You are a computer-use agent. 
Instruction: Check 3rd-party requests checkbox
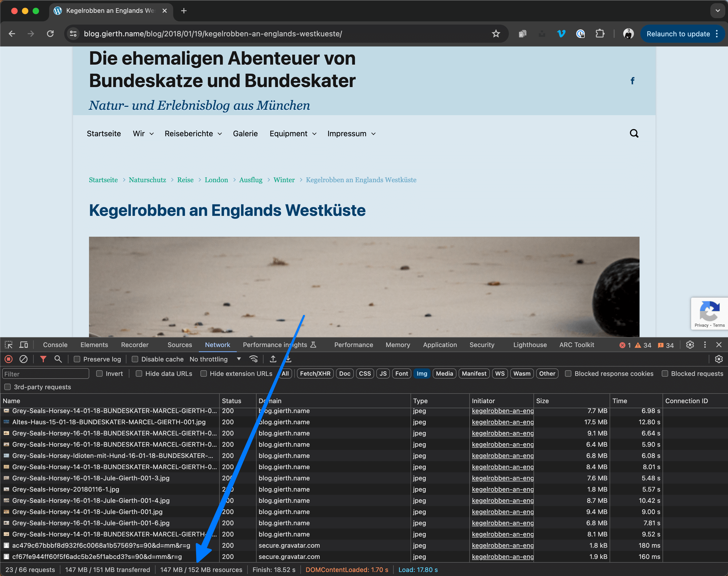point(7,387)
